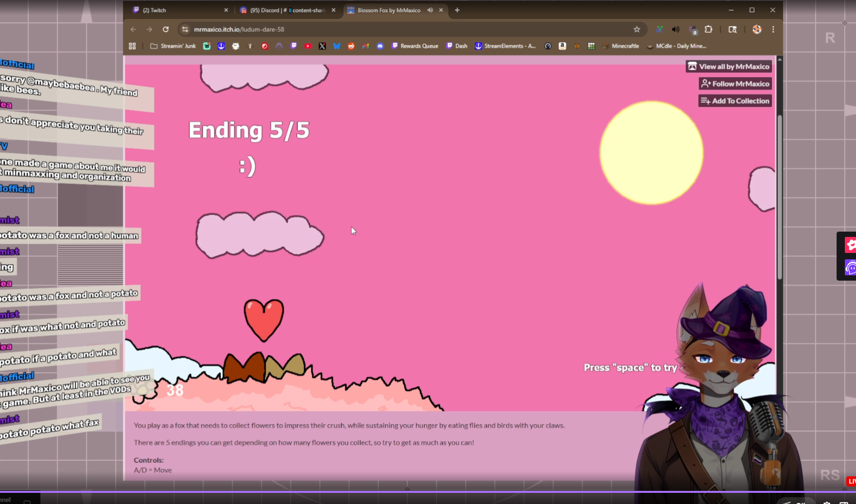Open the white cat face bookmark
Viewport: 856px width, 504px height.
236,46
